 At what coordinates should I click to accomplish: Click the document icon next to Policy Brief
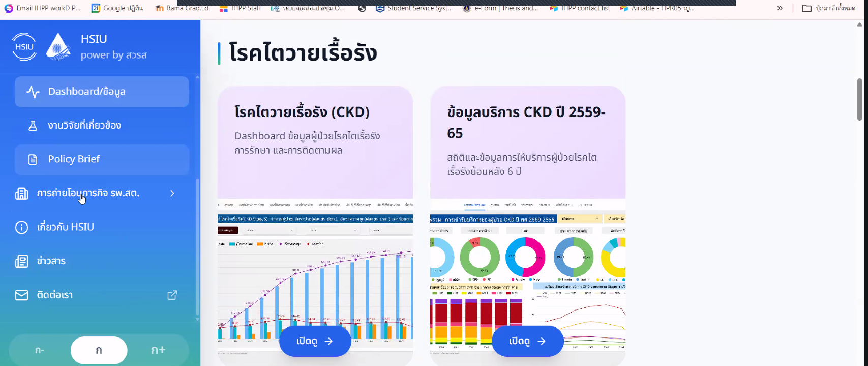point(33,159)
